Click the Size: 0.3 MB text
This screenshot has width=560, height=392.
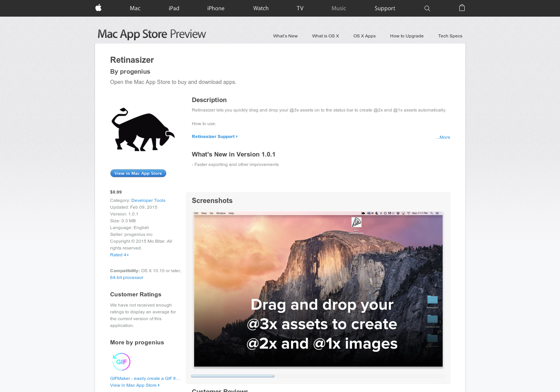click(x=123, y=221)
